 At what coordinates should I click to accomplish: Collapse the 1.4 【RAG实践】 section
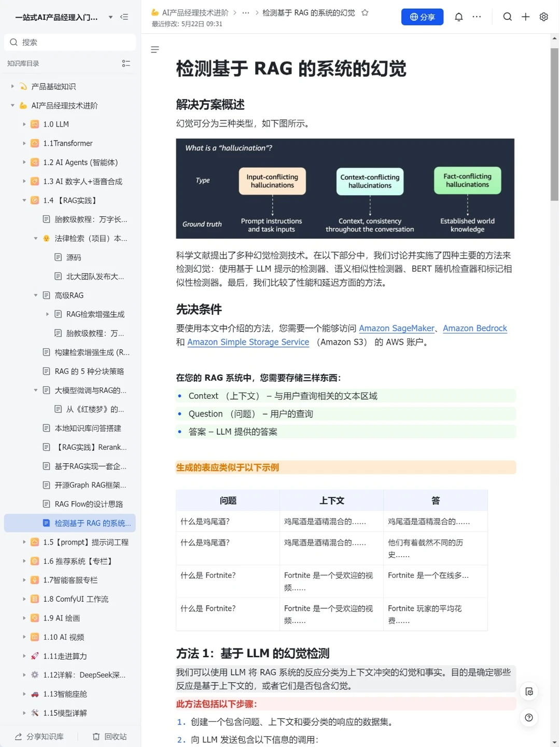tap(24, 200)
